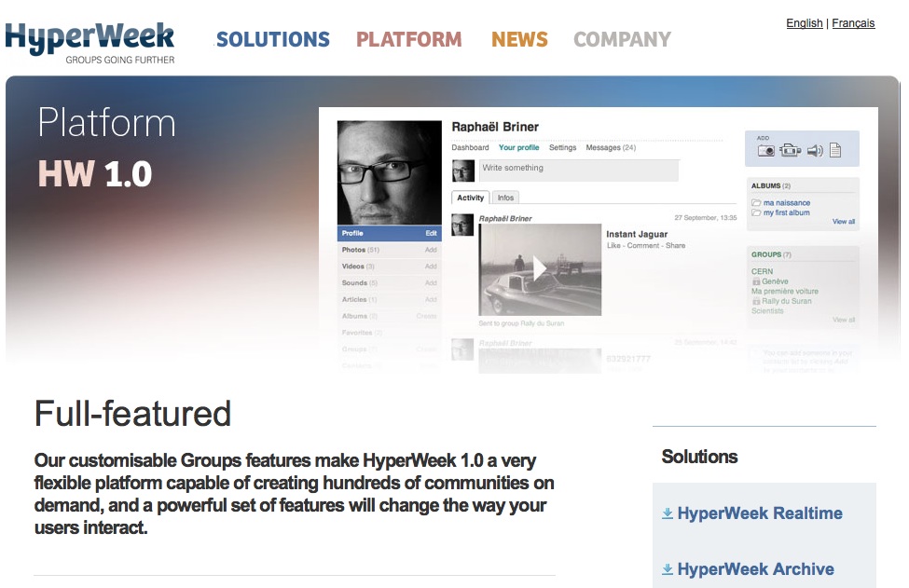Screen dimensions: 909x588
Task: Click View all under Groups
Action: (844, 320)
